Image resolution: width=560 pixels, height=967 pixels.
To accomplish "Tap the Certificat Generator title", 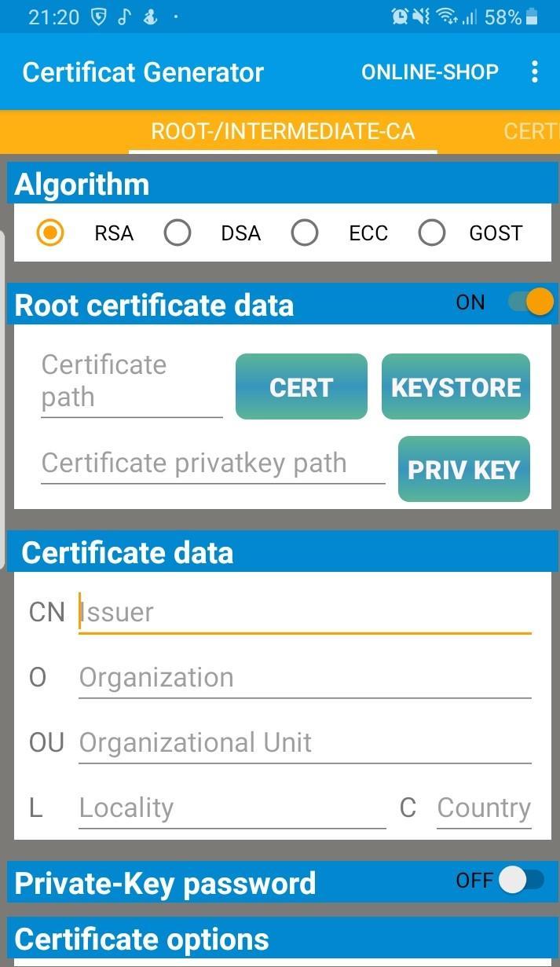I will pos(143,71).
